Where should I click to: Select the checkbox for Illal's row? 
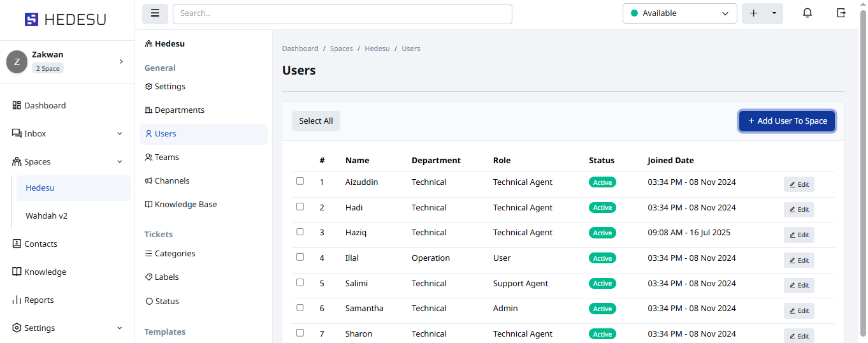(300, 257)
